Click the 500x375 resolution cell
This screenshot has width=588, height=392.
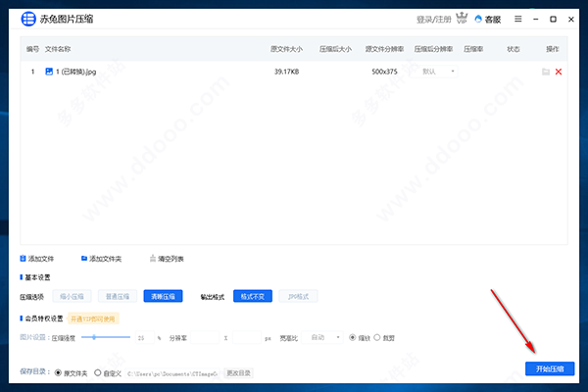click(x=384, y=72)
